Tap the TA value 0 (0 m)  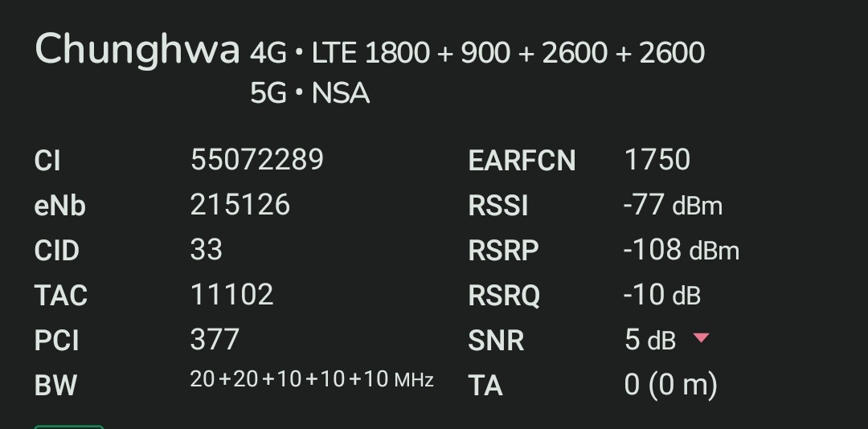(670, 385)
